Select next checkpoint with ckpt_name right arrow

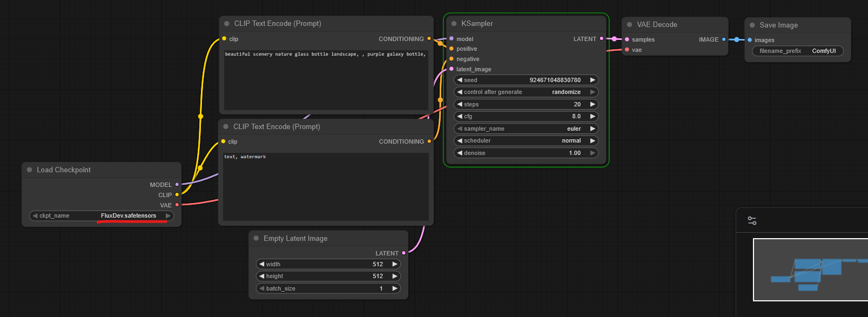coord(168,215)
